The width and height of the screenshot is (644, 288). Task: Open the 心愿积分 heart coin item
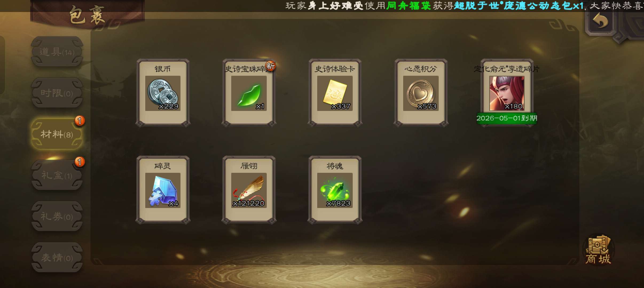421,93
